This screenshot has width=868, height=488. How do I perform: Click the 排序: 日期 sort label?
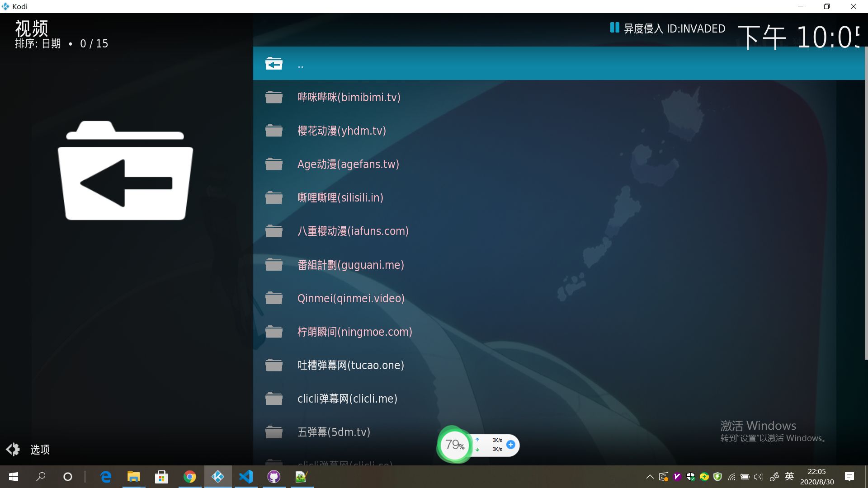[x=38, y=43]
